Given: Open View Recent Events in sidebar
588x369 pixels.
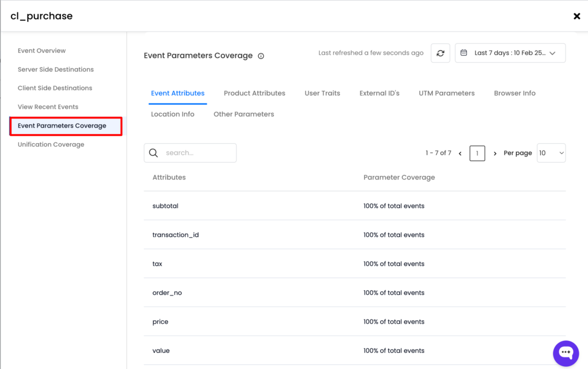Looking at the screenshot, I should (48, 107).
